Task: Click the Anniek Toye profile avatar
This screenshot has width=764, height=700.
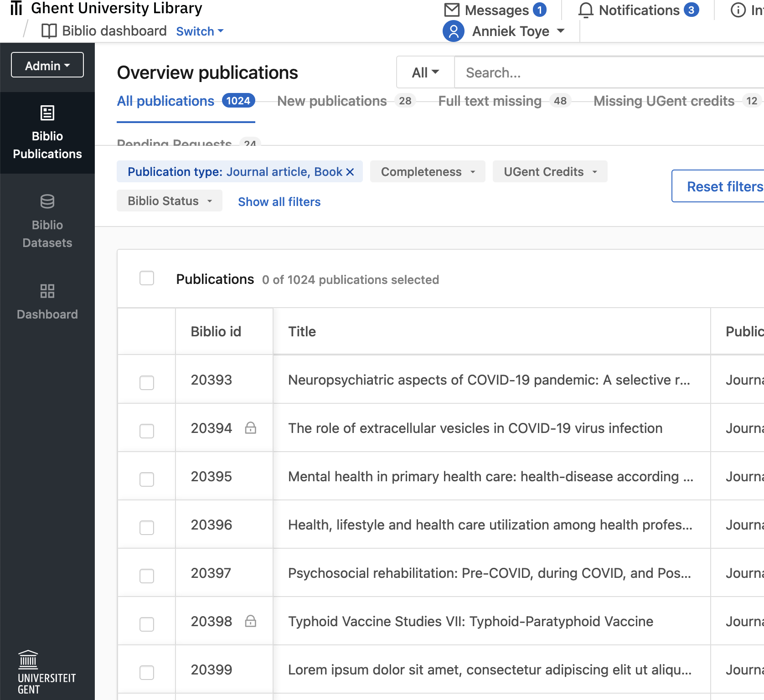Action: [454, 31]
